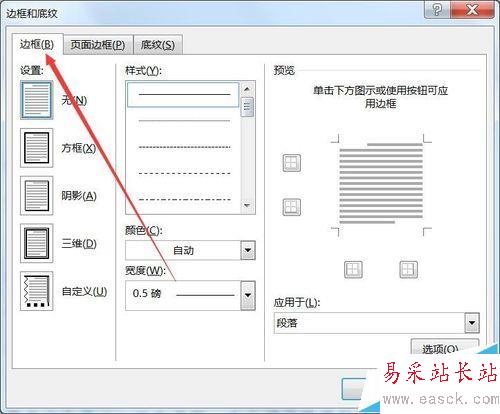500x414 pixels.
Task: Switch to the 边框(B) tab
Action: [x=37, y=44]
